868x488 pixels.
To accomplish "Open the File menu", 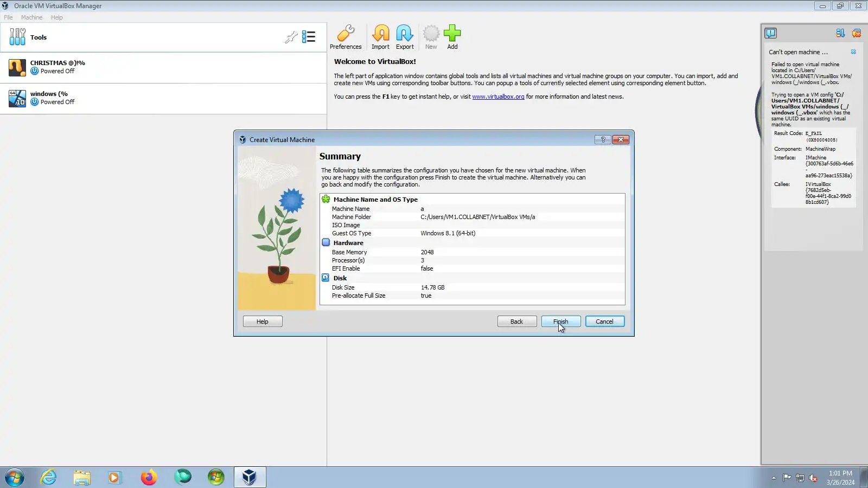I will coord(8,17).
